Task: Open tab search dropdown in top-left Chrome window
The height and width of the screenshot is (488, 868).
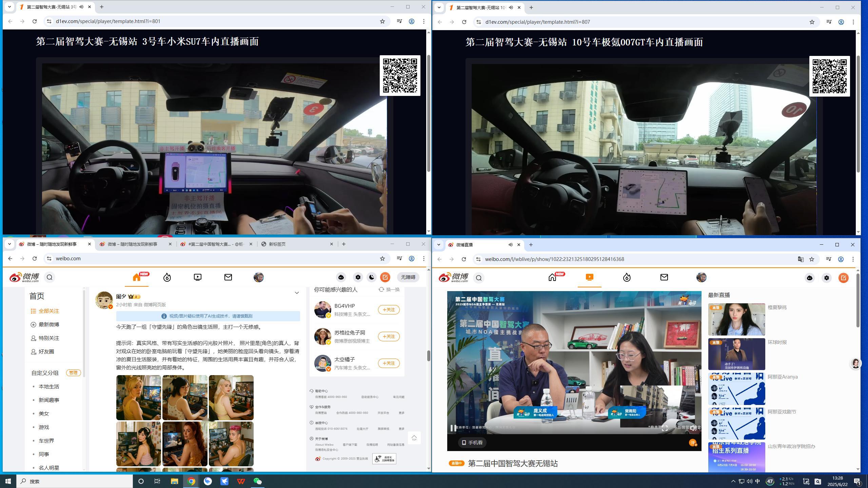Action: 9,7
